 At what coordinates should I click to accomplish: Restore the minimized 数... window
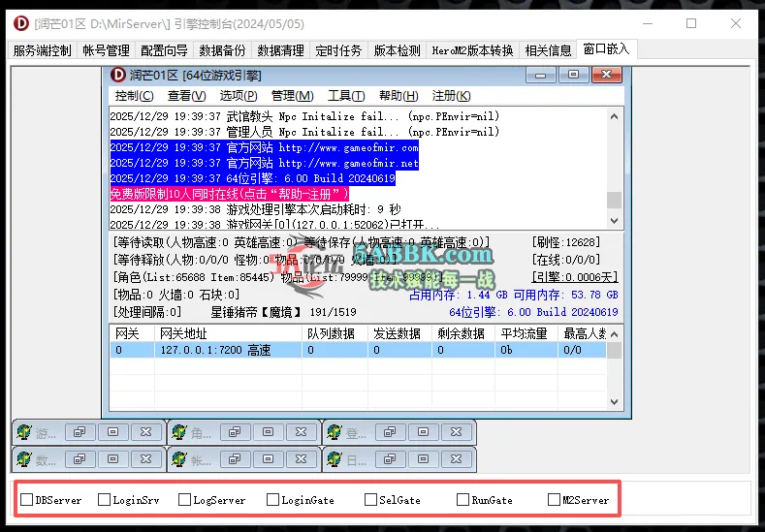pyautogui.click(x=80, y=459)
